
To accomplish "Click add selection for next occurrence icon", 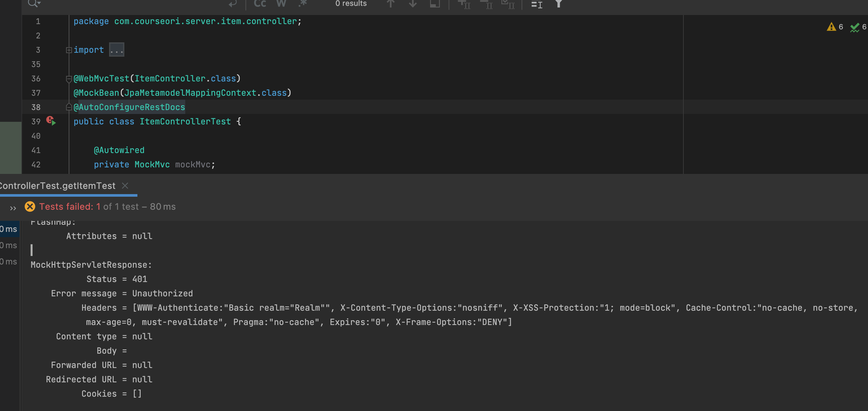I will [464, 4].
